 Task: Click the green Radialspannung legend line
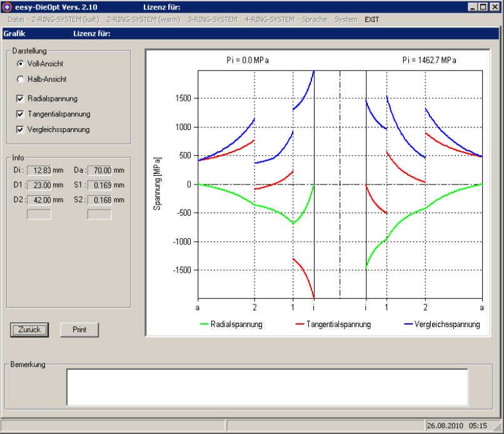[207, 325]
